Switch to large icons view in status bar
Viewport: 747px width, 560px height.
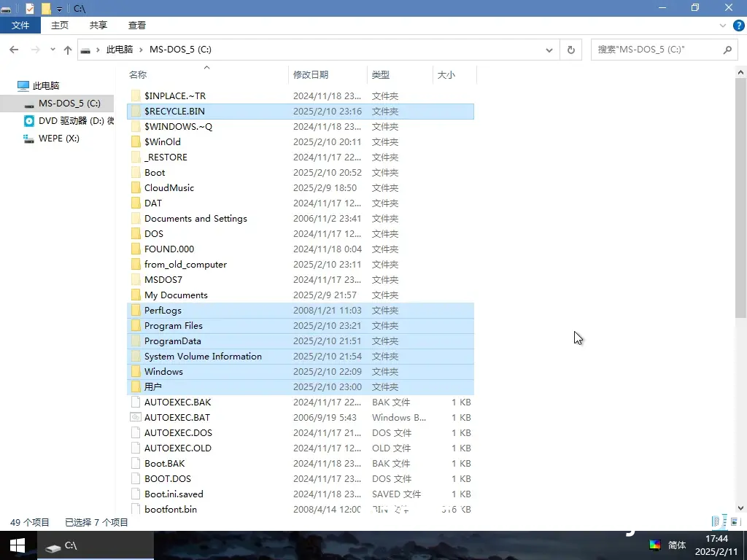click(734, 522)
